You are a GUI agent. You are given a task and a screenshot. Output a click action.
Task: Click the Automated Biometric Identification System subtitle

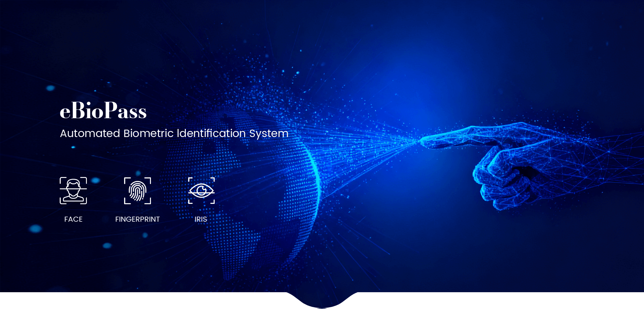174,133
